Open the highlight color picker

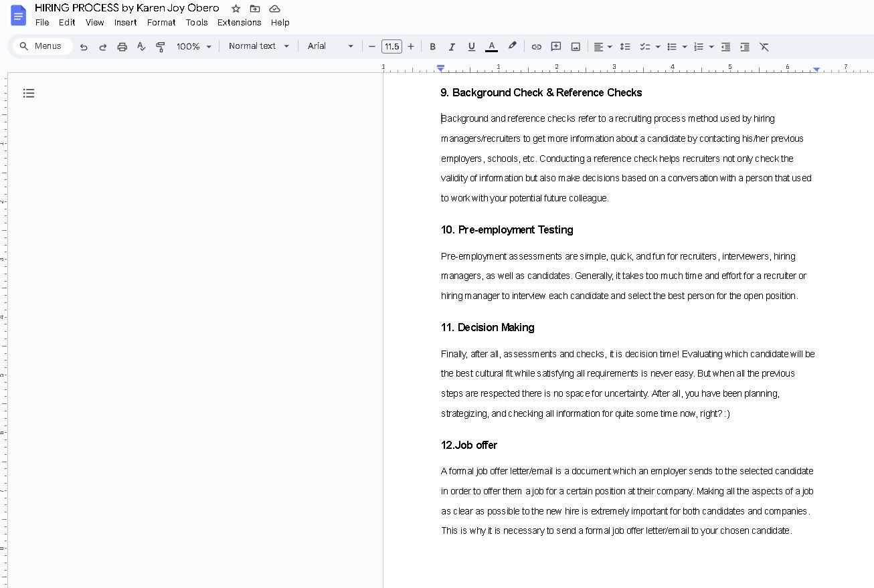tap(512, 47)
